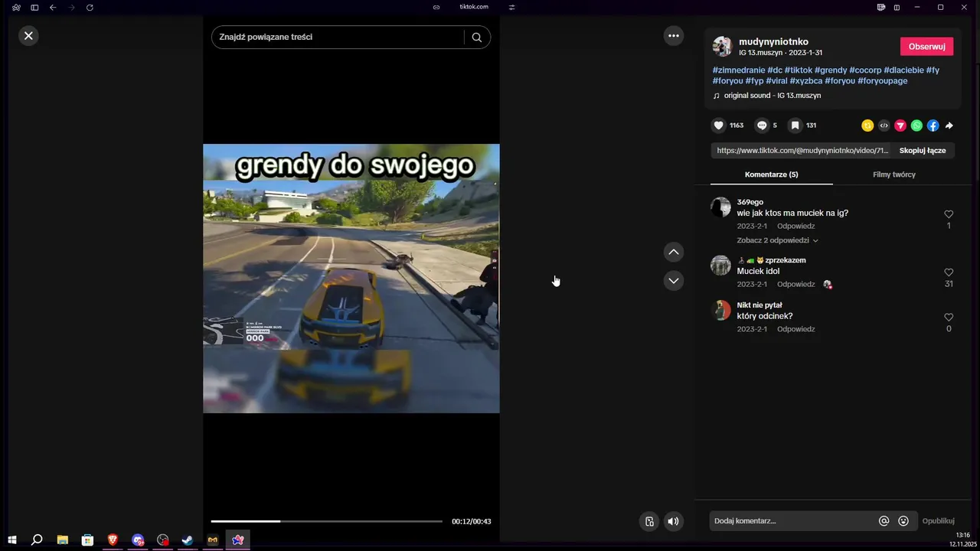Close the video viewer with the X button
This screenshot has width=980, height=551.
point(28,36)
